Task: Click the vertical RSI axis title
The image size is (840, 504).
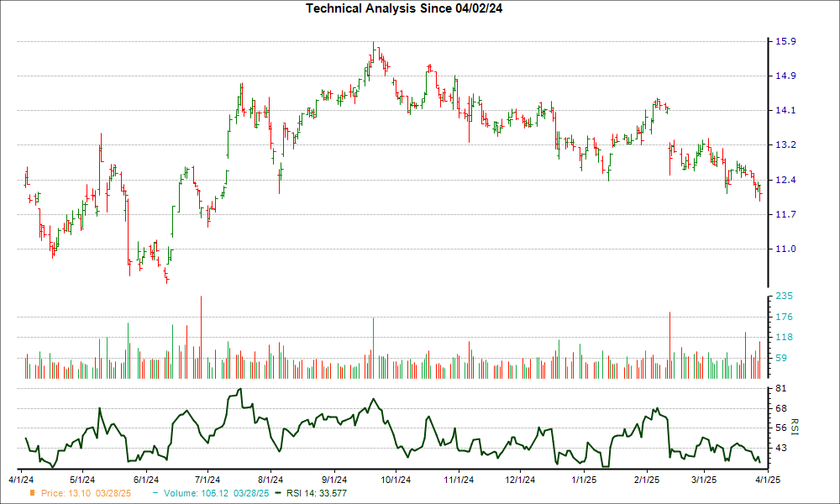Action: pyautogui.click(x=794, y=427)
